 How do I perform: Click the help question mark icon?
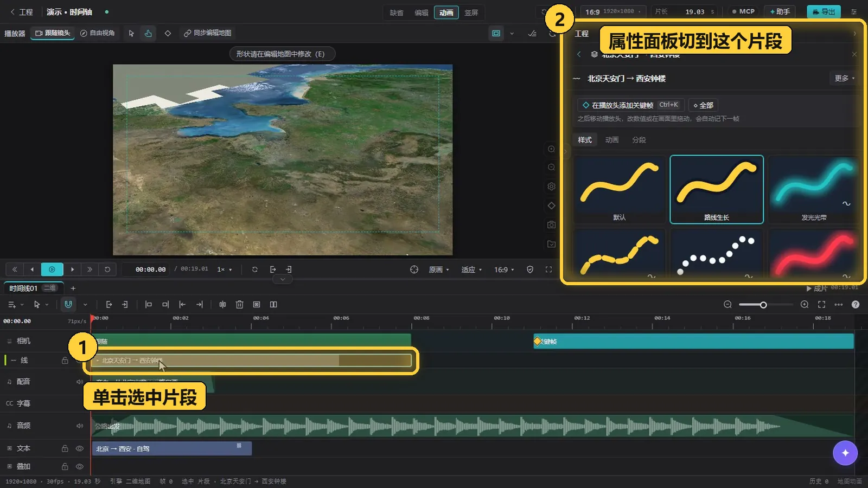pos(856,305)
